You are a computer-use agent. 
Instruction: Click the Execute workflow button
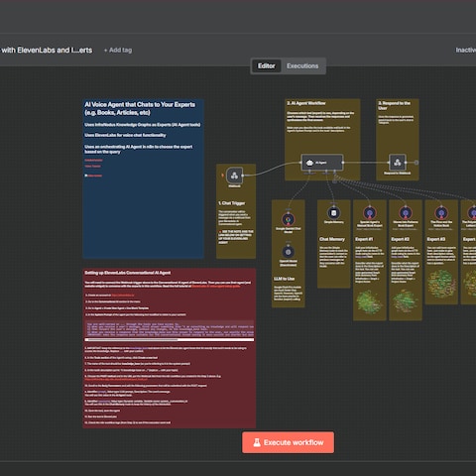(x=288, y=442)
